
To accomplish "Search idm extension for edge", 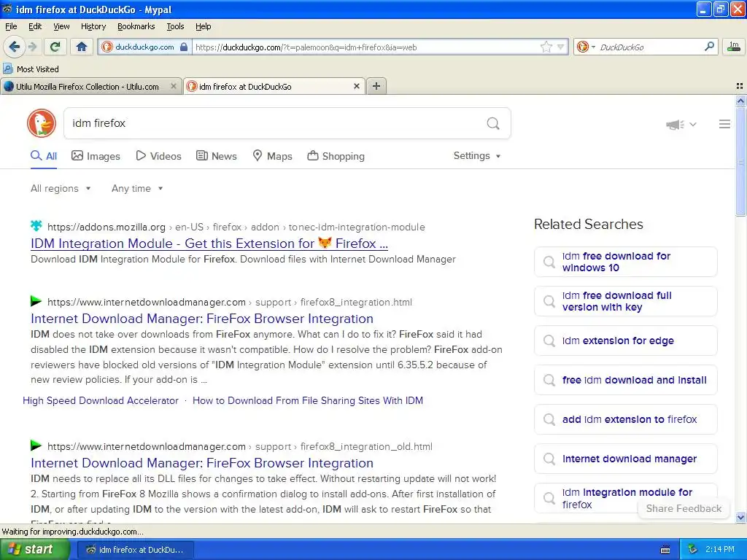I will pyautogui.click(x=625, y=341).
